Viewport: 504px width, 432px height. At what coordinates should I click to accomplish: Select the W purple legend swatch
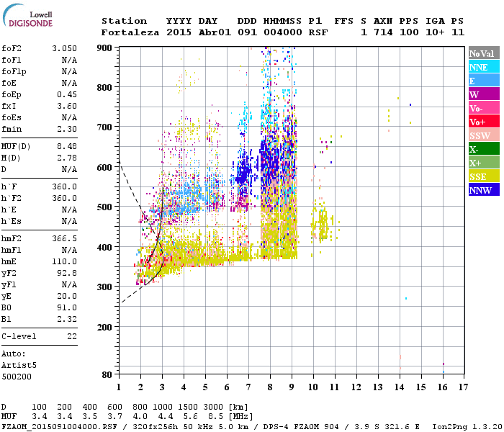484,94
